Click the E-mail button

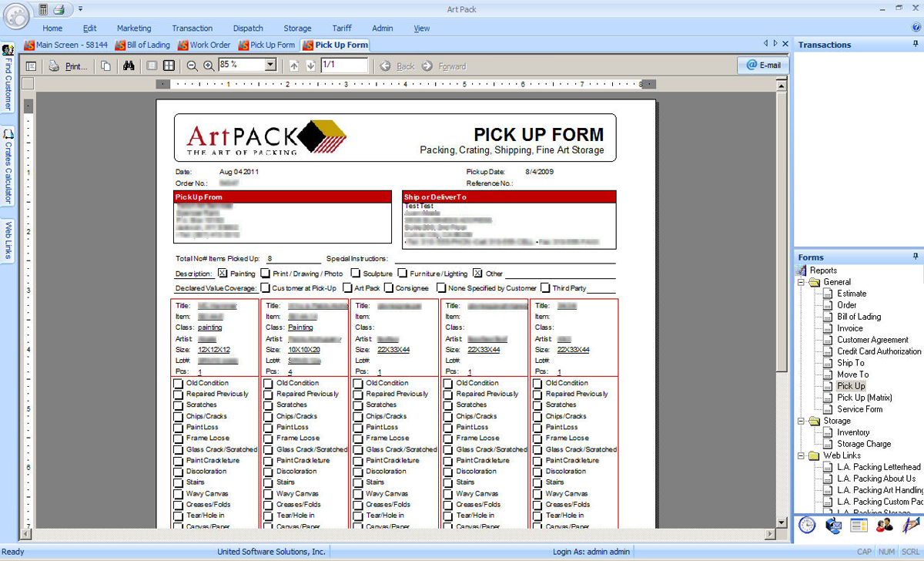(x=763, y=66)
